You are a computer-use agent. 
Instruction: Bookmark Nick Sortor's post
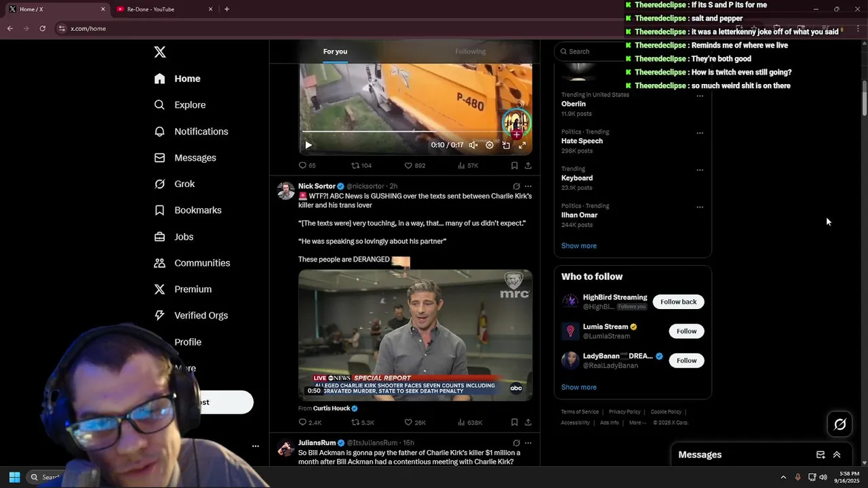(514, 422)
